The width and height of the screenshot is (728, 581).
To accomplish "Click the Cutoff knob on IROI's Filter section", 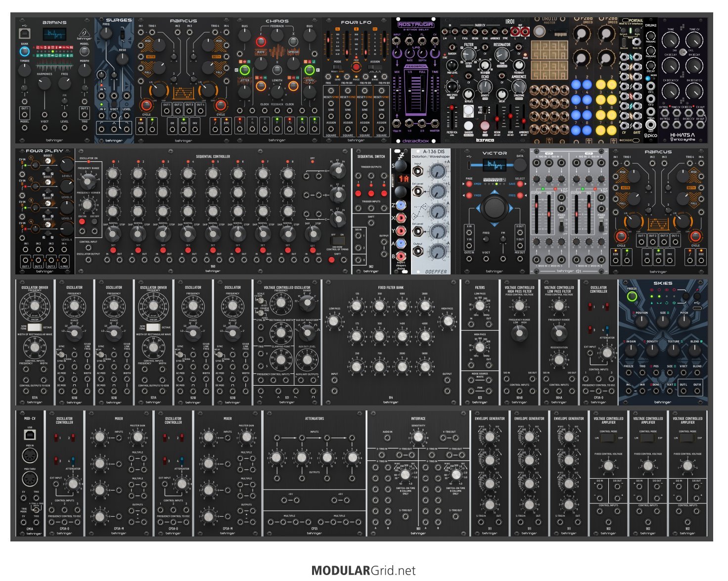I will point(469,55).
